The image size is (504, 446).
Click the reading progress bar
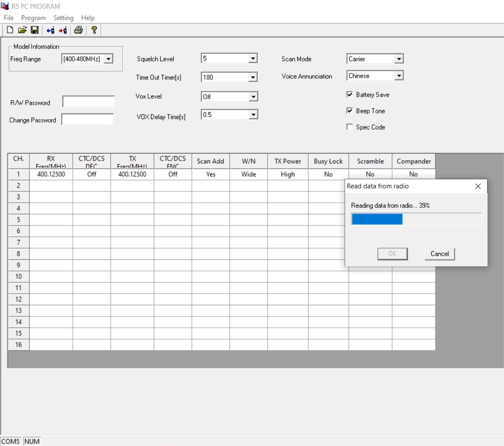point(417,219)
